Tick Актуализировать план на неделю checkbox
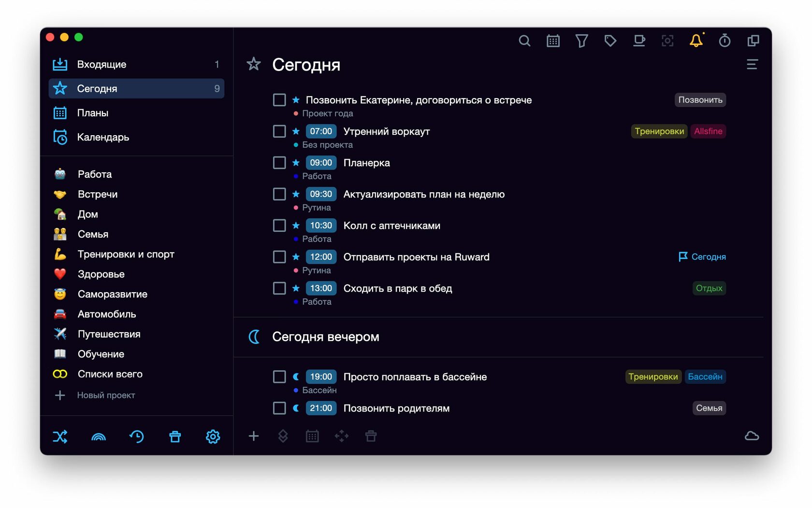The width and height of the screenshot is (812, 508). tap(279, 194)
